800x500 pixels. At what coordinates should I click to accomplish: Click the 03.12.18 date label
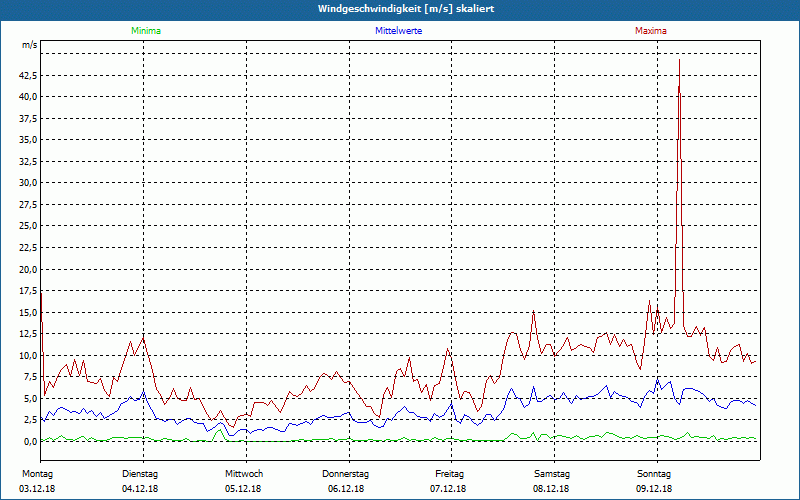37,489
